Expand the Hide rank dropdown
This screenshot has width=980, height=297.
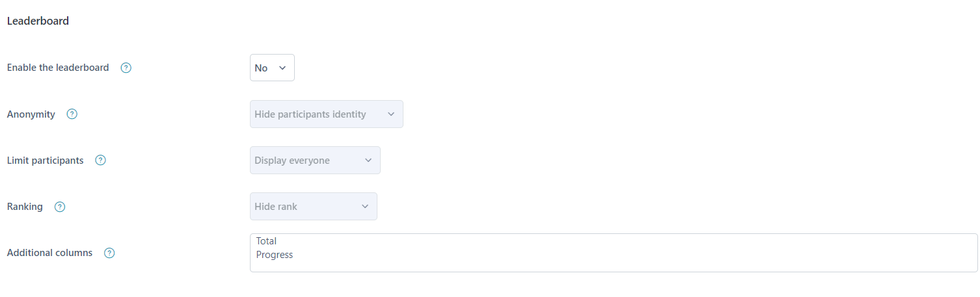tap(314, 206)
